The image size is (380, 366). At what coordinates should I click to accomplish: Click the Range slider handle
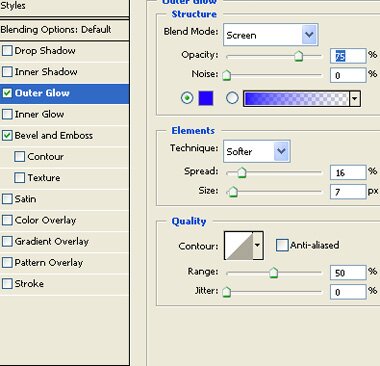(273, 272)
